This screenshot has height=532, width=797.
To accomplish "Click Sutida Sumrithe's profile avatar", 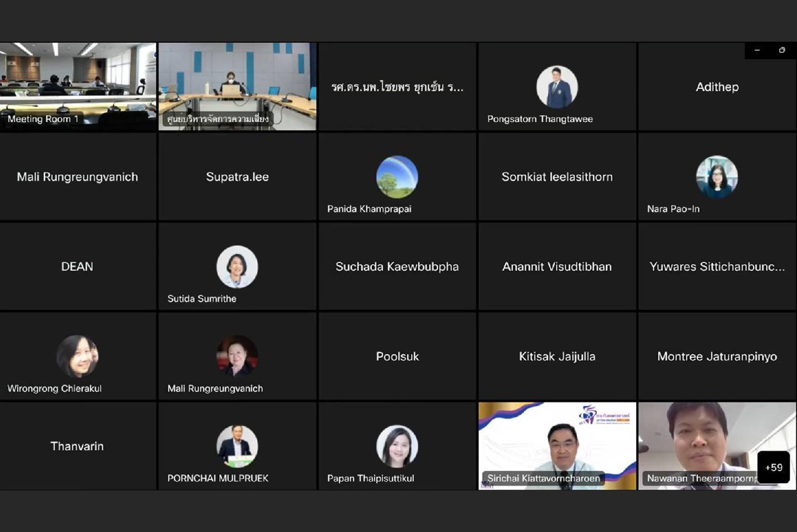I will click(237, 267).
